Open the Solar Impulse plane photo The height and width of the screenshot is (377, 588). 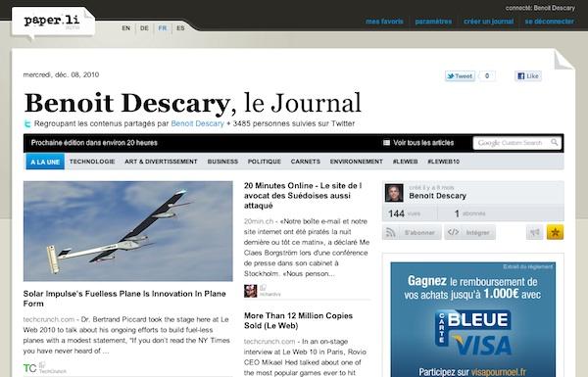click(127, 231)
